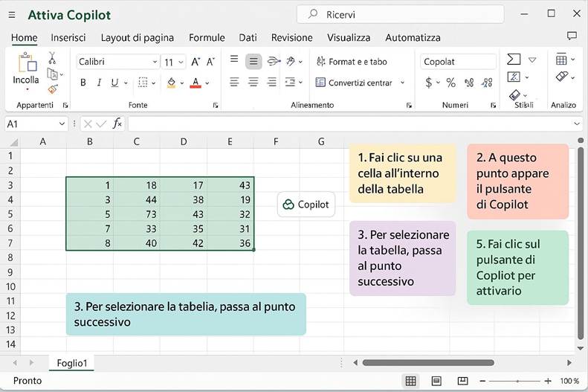Apply percent style
This screenshot has height=392, width=588.
[x=450, y=83]
